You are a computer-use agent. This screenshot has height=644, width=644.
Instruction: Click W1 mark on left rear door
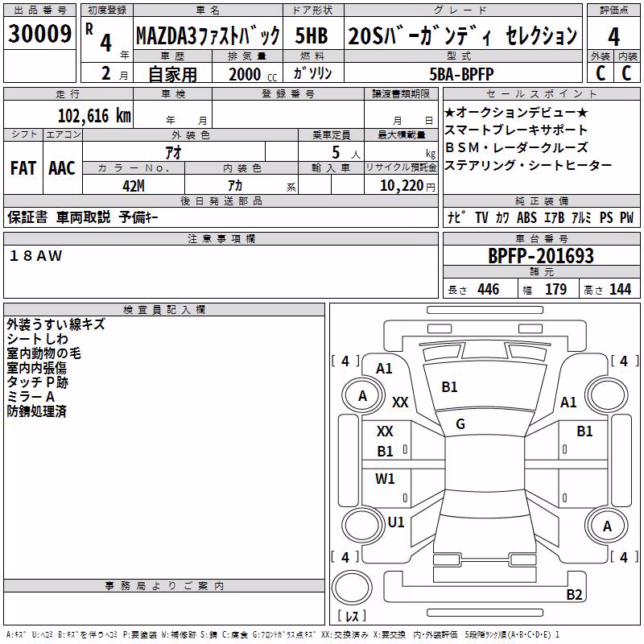pyautogui.click(x=385, y=479)
